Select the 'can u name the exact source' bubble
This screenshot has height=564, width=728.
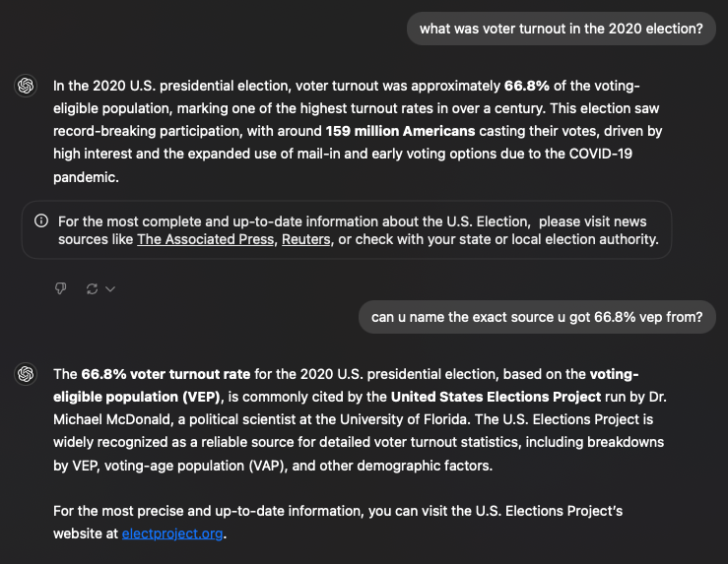[537, 317]
